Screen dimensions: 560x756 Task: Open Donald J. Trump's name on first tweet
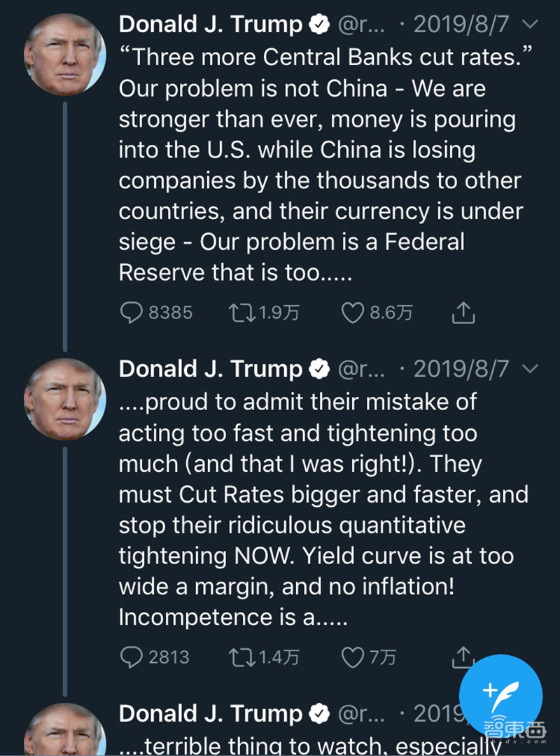pos(211,24)
